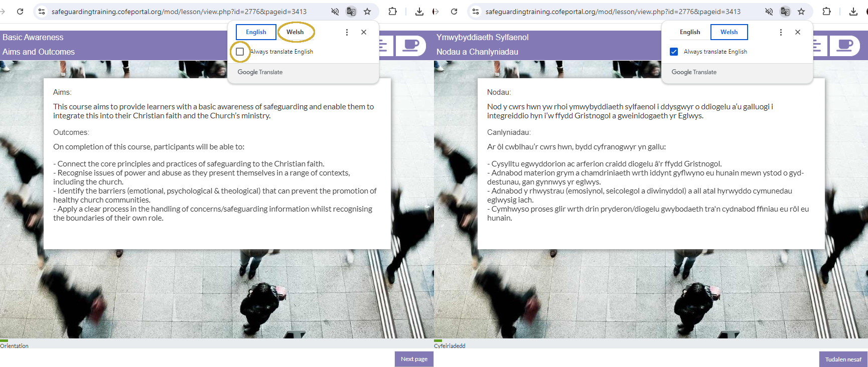Select English tab in the right translate popup
868x367 pixels.
pos(690,32)
